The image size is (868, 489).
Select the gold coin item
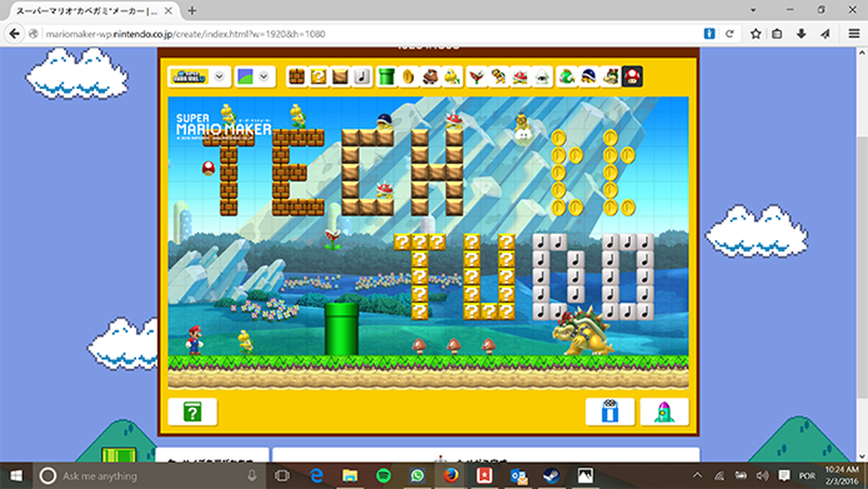pos(408,77)
